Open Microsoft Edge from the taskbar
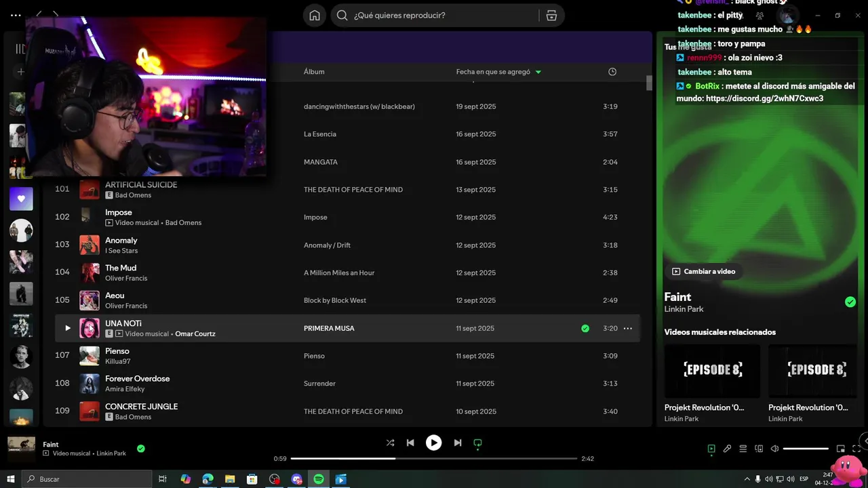Image resolution: width=868 pixels, height=488 pixels. point(208,479)
